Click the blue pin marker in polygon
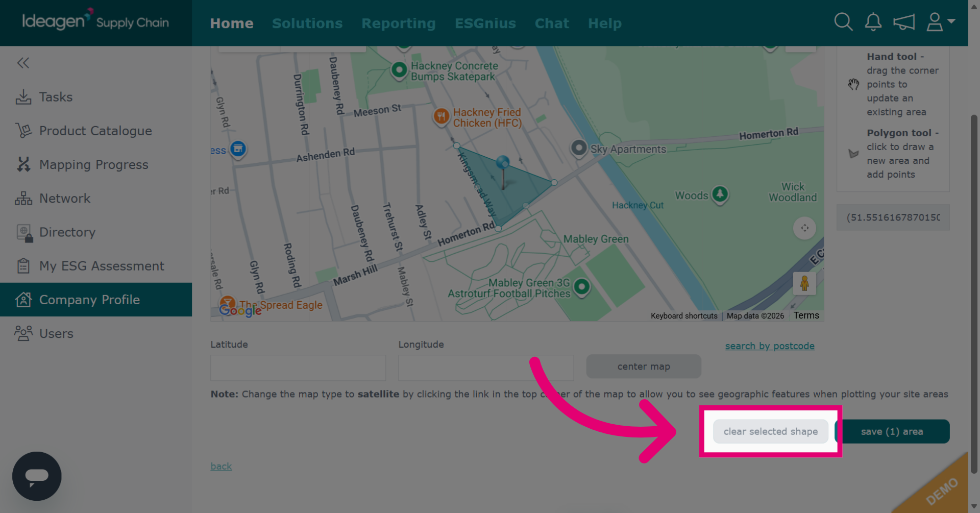This screenshot has width=980, height=513. tap(503, 163)
